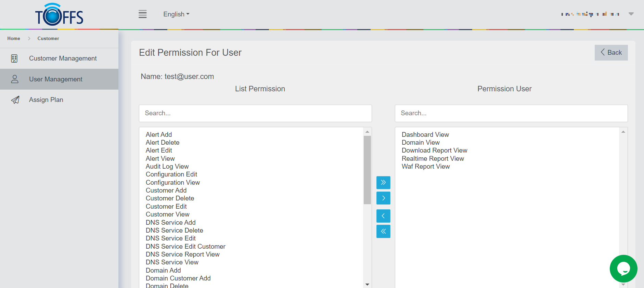Click the Assign Plan paper plane icon

15,100
